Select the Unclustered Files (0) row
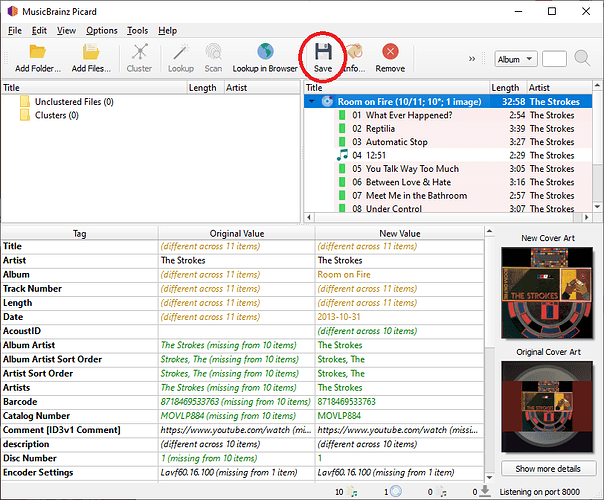Screen dimensions: 604x500 (74, 102)
